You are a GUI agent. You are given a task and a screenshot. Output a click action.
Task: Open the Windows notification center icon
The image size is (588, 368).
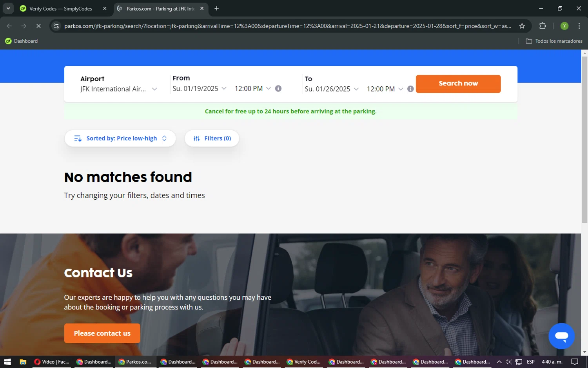click(575, 362)
